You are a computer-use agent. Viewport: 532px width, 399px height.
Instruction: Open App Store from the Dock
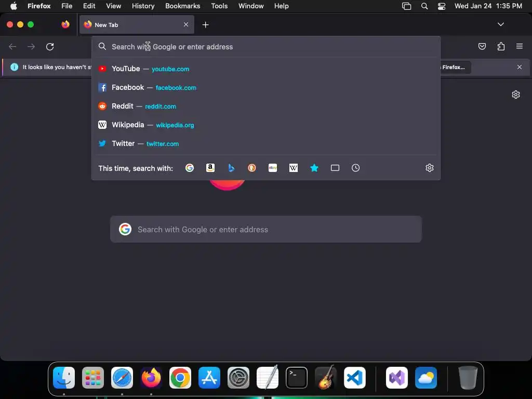(209, 378)
